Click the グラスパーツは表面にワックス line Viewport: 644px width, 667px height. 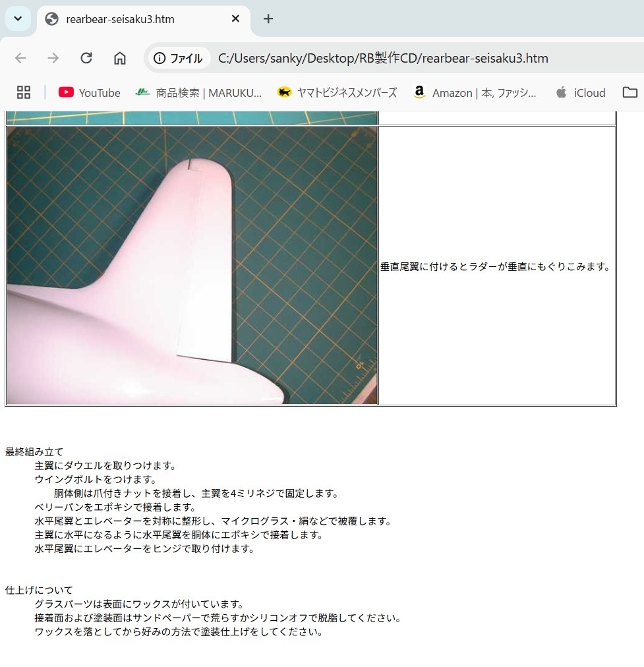click(139, 604)
